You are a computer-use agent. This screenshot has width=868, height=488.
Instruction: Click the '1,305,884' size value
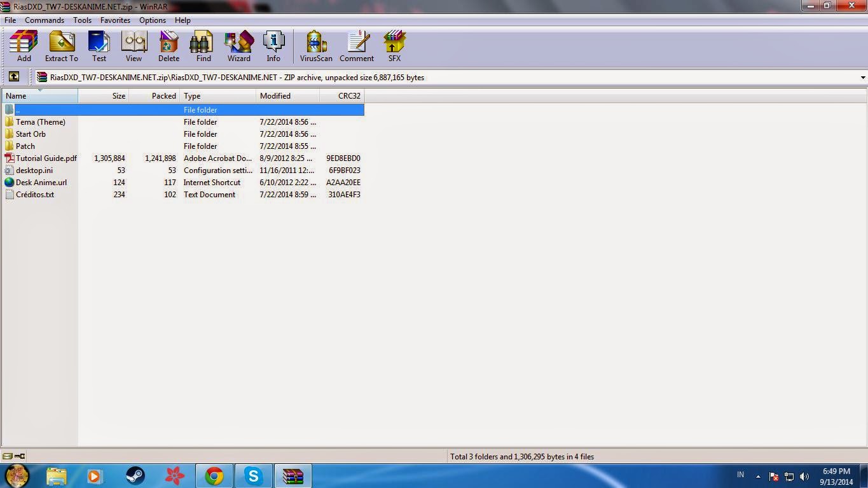click(109, 158)
